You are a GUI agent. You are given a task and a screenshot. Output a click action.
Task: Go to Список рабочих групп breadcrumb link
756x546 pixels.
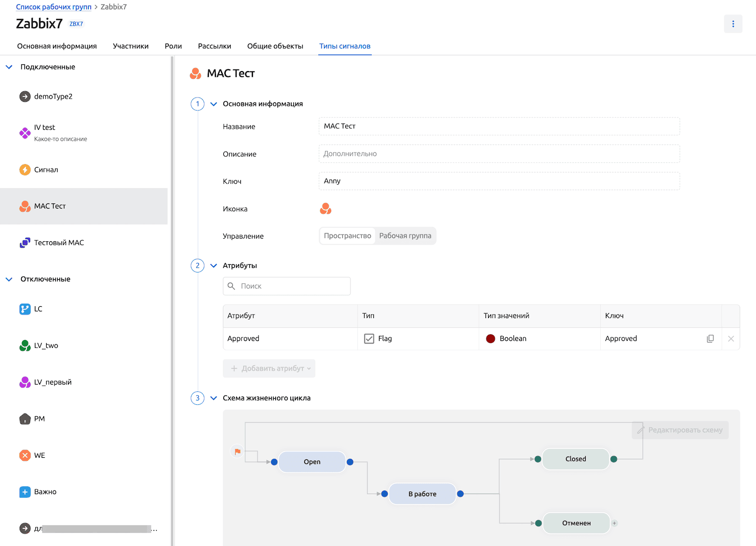tap(53, 7)
